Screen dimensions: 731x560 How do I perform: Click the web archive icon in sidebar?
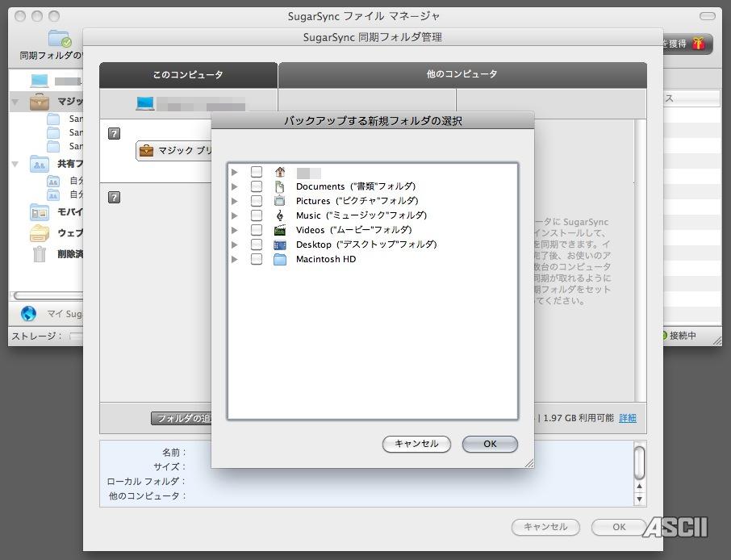40,232
